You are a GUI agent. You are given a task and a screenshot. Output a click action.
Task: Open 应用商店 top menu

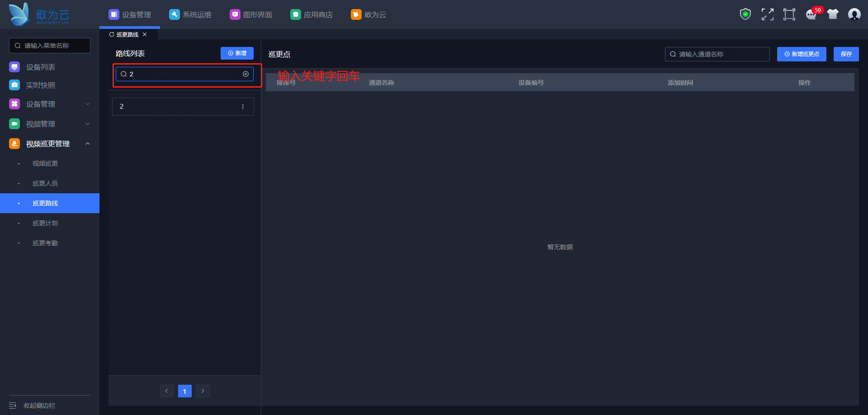point(311,14)
